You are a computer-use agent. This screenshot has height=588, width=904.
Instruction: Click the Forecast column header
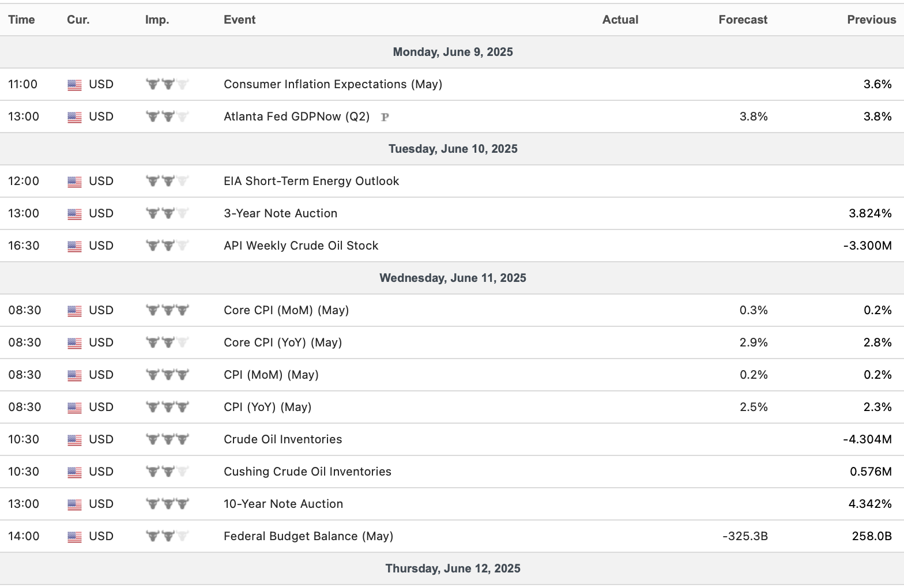743,20
